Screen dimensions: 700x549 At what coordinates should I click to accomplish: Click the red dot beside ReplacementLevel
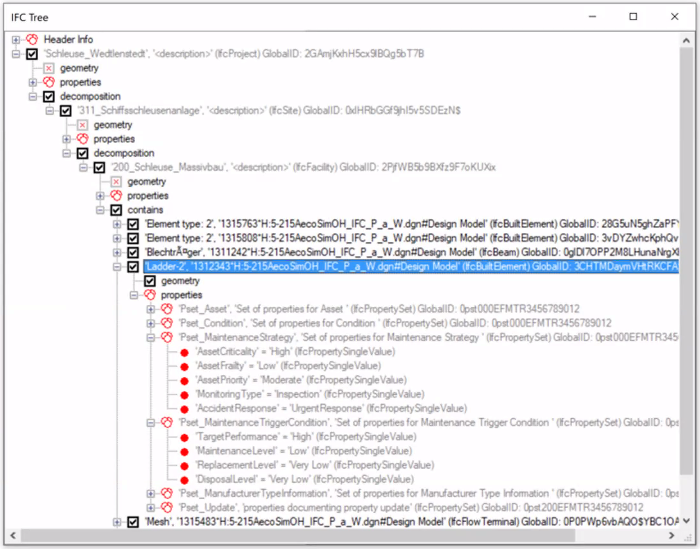184,466
